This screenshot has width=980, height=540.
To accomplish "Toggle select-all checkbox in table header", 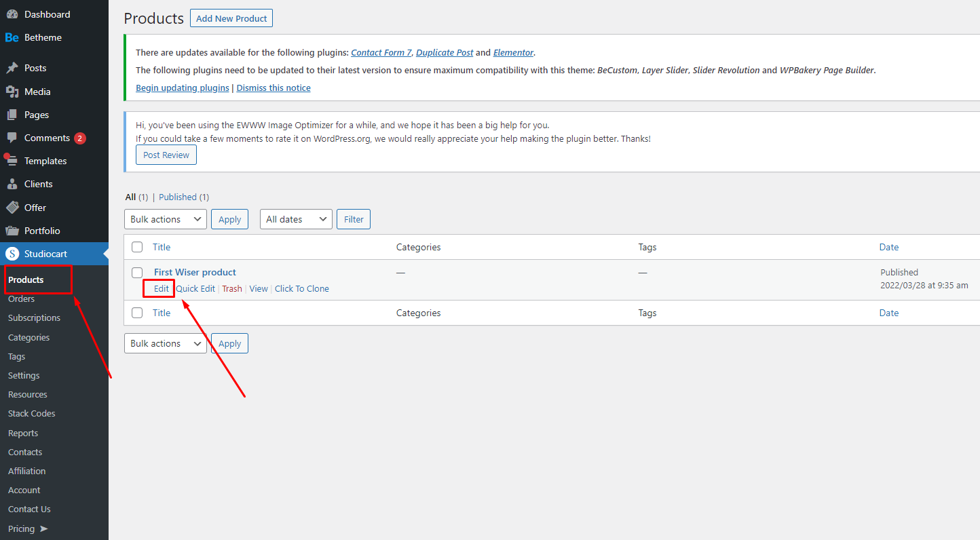I will pos(137,247).
